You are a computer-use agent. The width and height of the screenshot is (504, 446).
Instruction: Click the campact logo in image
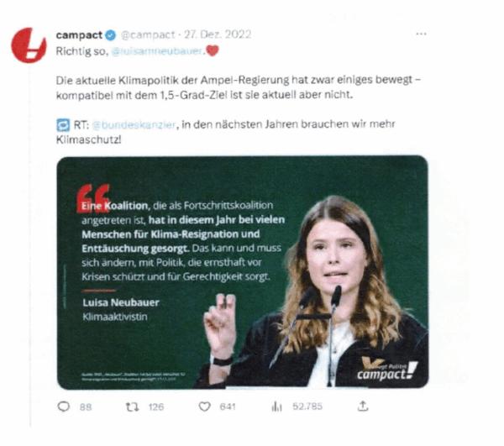pos(387,370)
